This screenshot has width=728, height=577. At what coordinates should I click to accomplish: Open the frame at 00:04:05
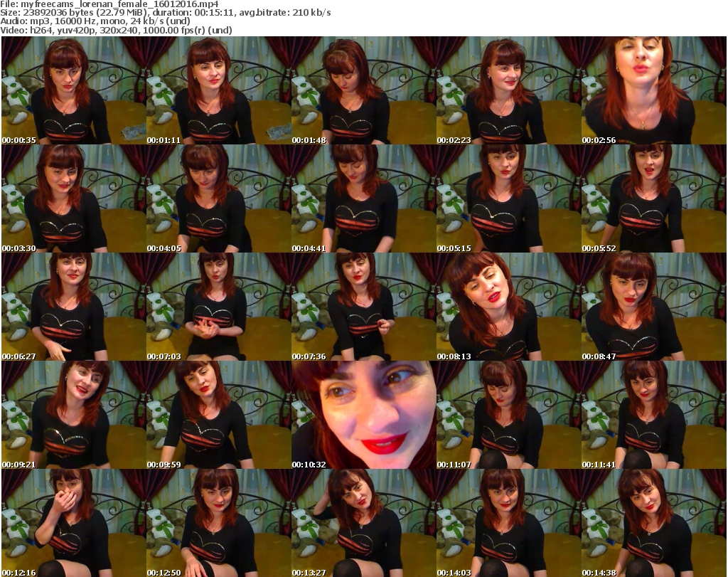coord(219,198)
